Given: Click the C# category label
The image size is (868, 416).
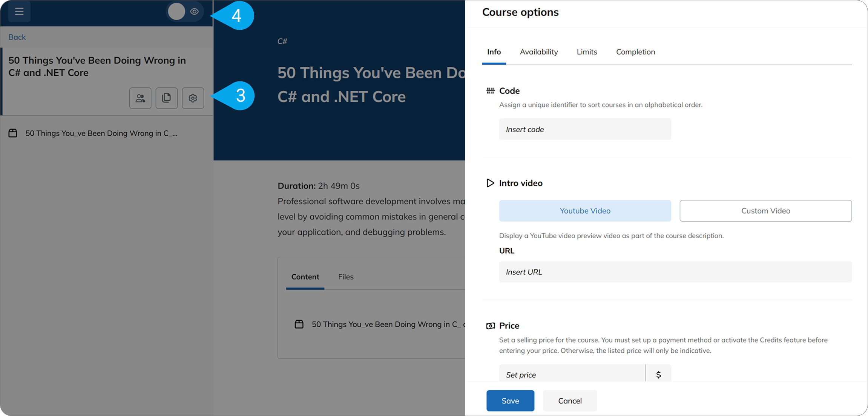Looking at the screenshot, I should [282, 41].
